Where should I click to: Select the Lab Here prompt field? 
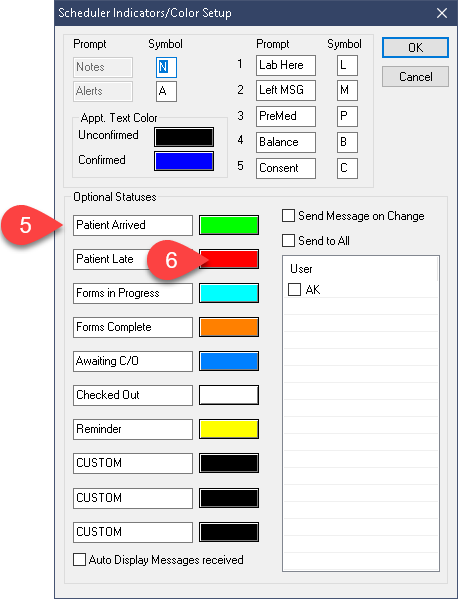click(x=286, y=65)
